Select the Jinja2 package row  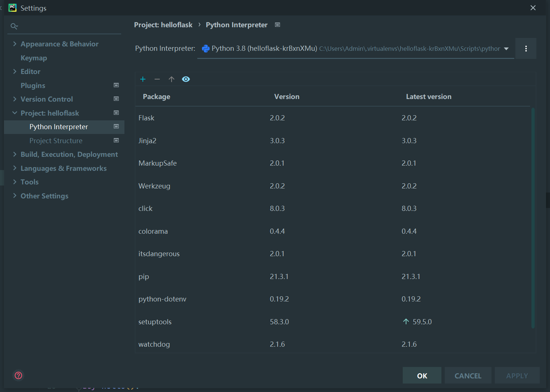[333, 141]
